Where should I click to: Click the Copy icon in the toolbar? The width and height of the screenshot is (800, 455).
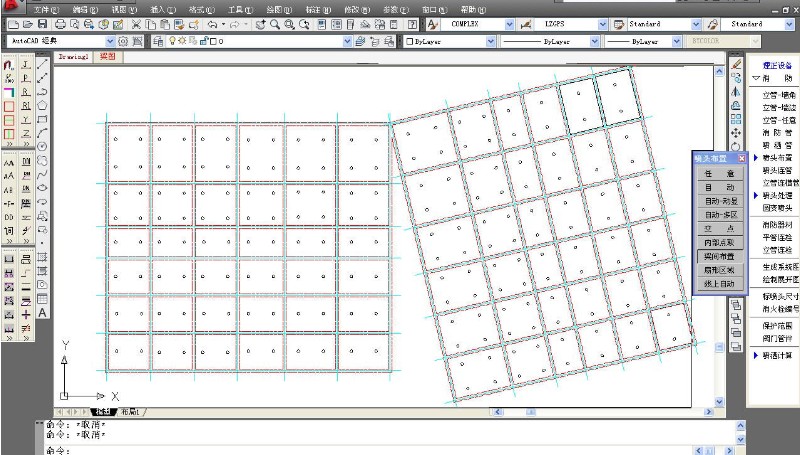click(x=150, y=24)
